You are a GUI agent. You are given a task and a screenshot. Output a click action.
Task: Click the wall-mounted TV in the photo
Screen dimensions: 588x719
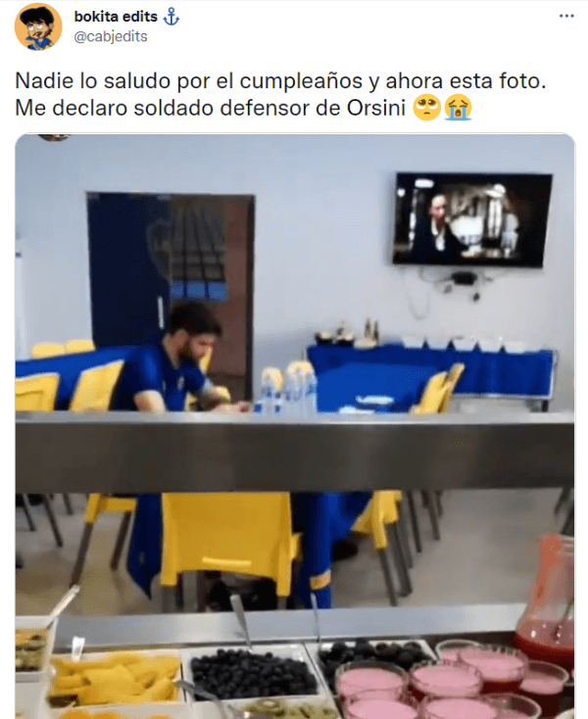tap(472, 219)
